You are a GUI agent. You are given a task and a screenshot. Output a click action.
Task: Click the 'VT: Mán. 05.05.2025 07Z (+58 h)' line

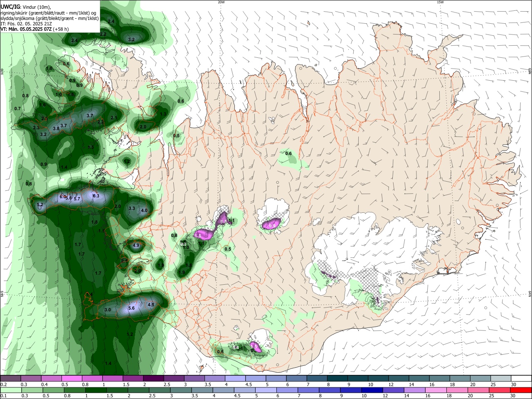click(x=34, y=29)
